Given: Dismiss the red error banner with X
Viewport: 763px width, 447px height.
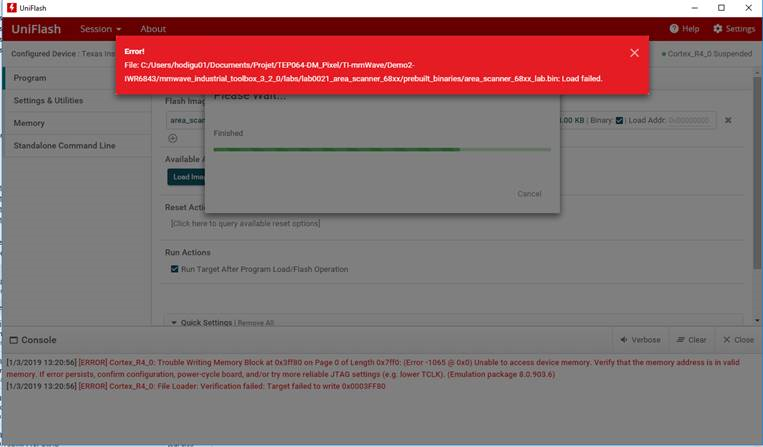Looking at the screenshot, I should click(634, 53).
